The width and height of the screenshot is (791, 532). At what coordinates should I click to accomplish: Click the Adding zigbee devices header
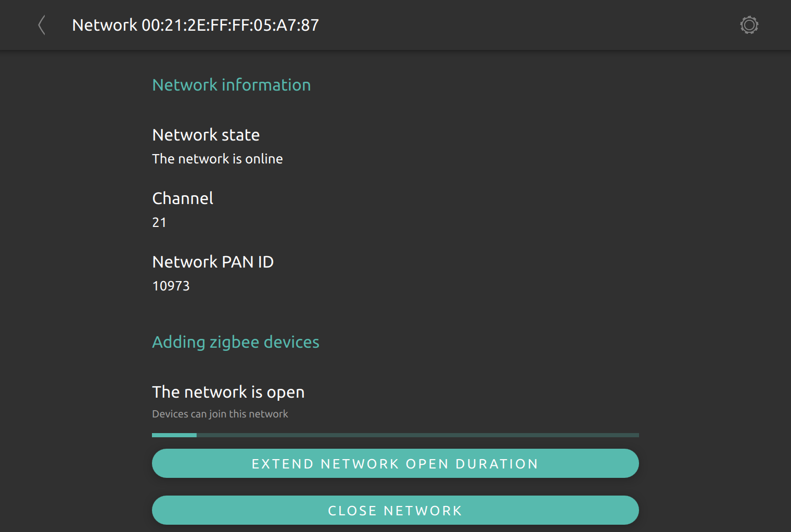click(236, 342)
